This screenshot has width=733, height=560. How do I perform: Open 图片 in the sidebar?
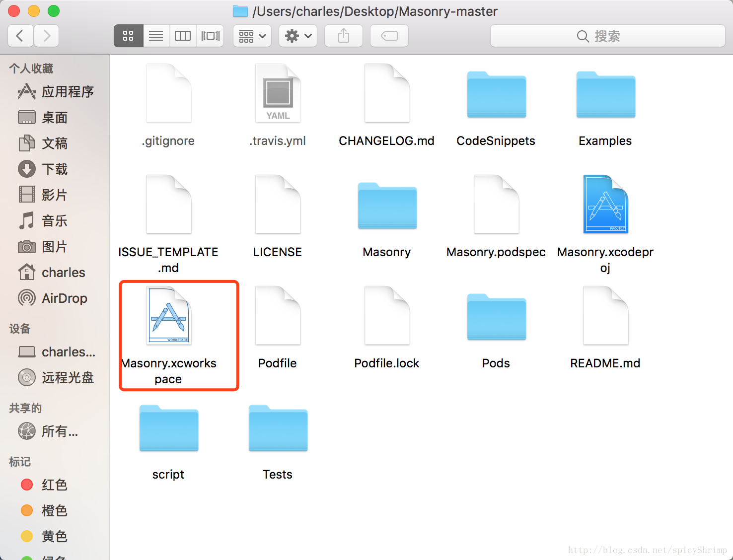pos(56,247)
